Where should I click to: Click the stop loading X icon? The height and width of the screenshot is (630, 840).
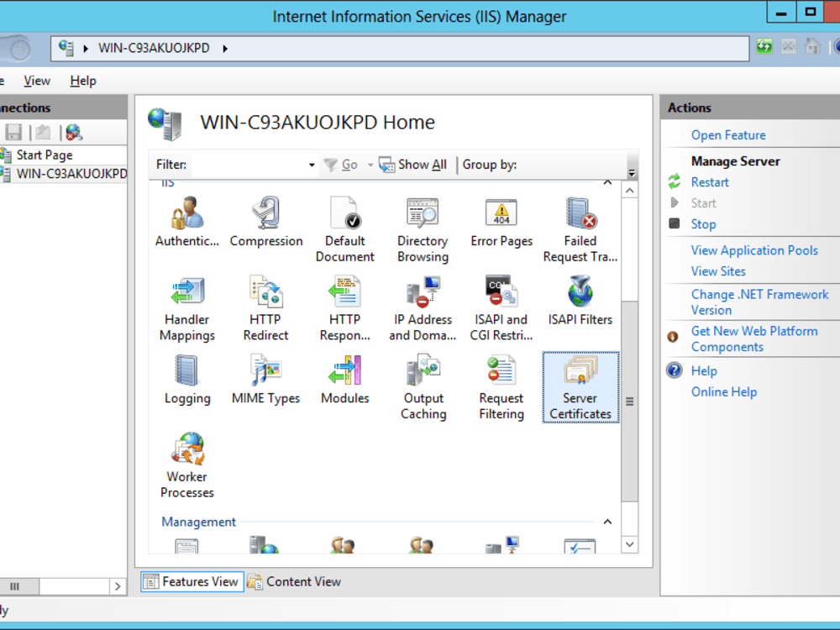tap(788, 47)
